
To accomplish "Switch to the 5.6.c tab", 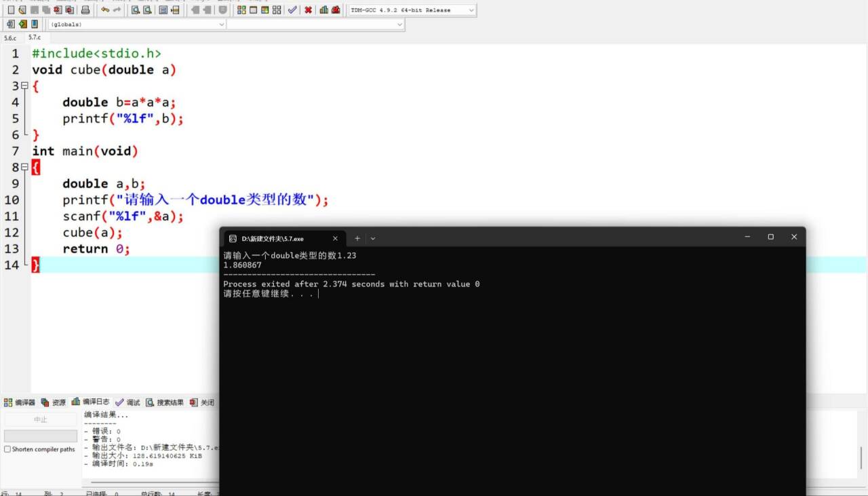I will tap(9, 38).
